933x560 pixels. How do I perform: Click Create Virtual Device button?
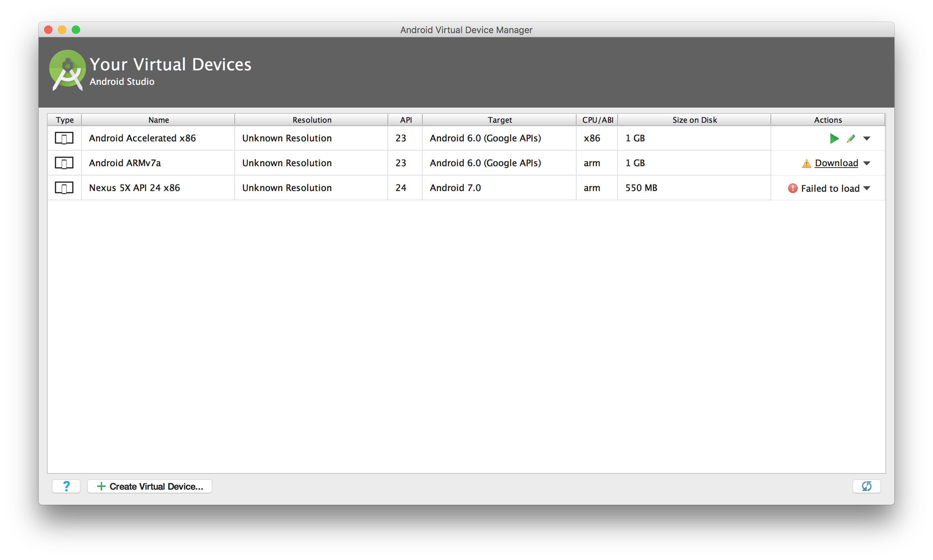pos(149,486)
